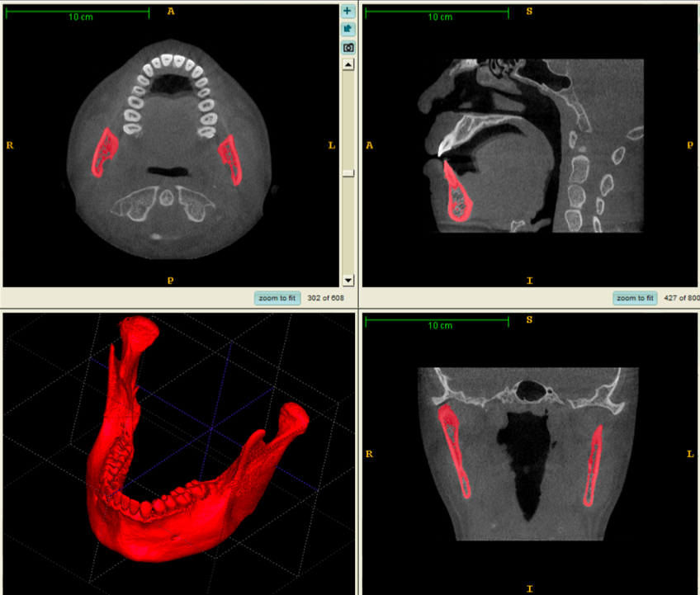Click the axial slice scrollbar up arrow

348,64
